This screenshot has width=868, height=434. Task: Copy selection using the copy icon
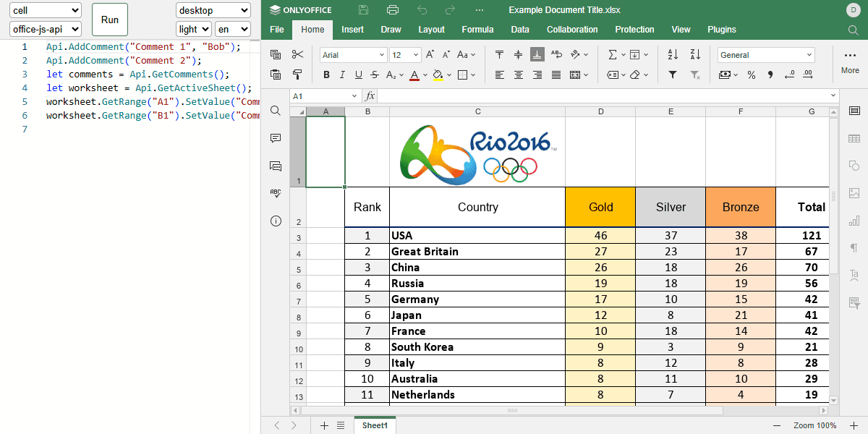tap(275, 55)
